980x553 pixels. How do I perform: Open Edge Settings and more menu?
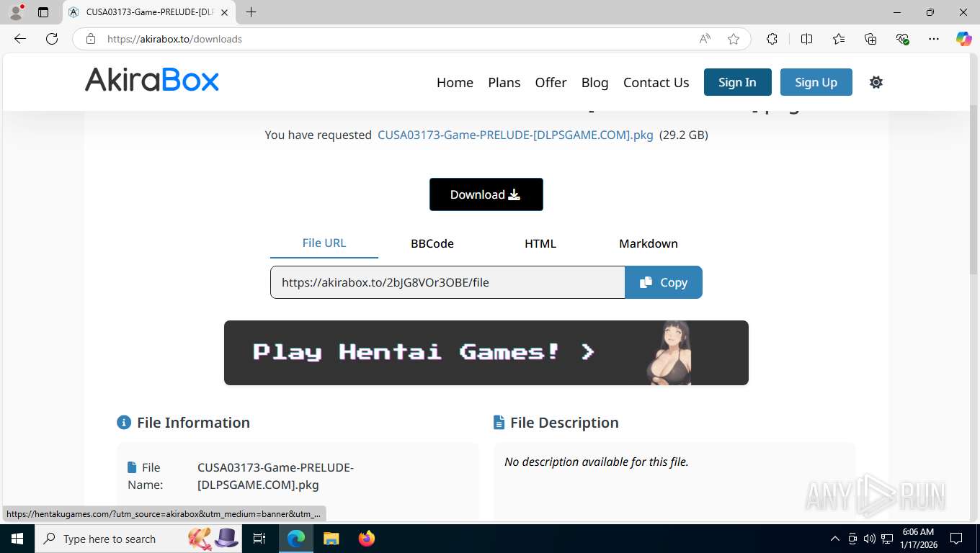[934, 39]
